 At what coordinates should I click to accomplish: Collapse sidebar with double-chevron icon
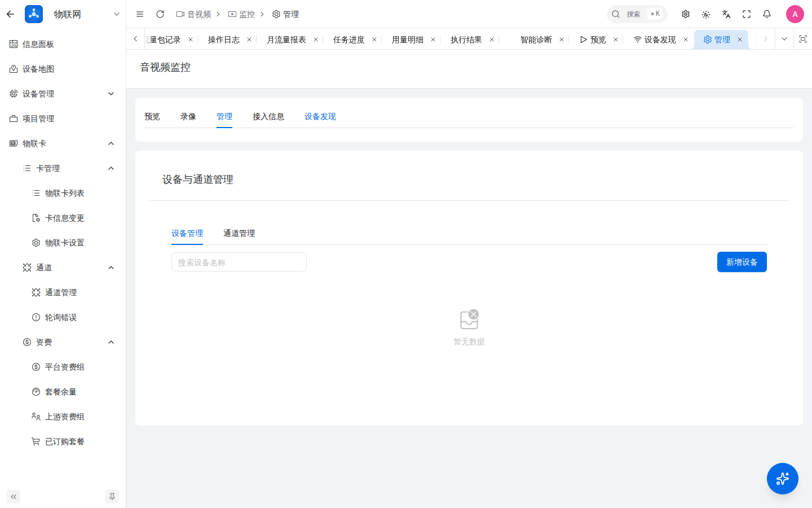[x=14, y=497]
